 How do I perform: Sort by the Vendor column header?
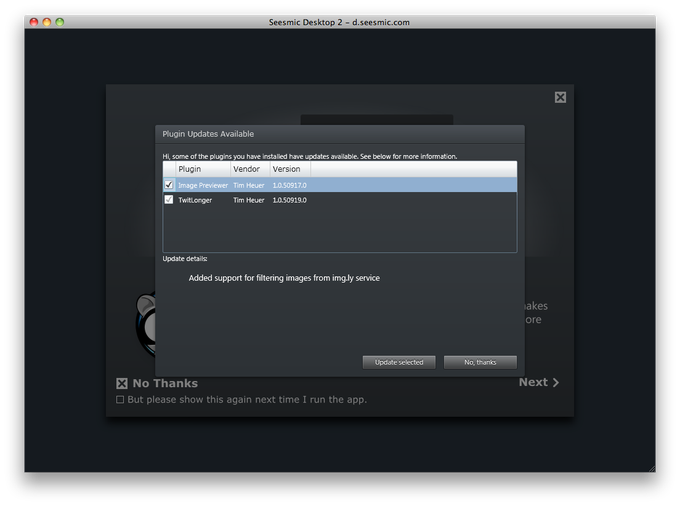[x=250, y=169]
